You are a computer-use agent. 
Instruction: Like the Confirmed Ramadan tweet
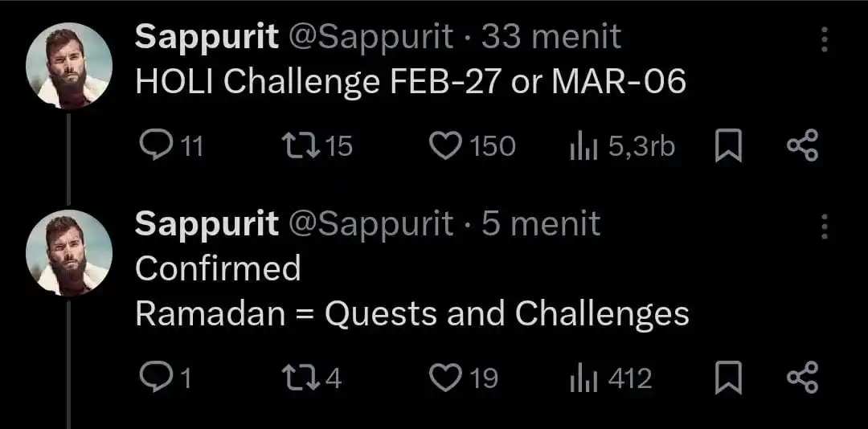click(443, 378)
